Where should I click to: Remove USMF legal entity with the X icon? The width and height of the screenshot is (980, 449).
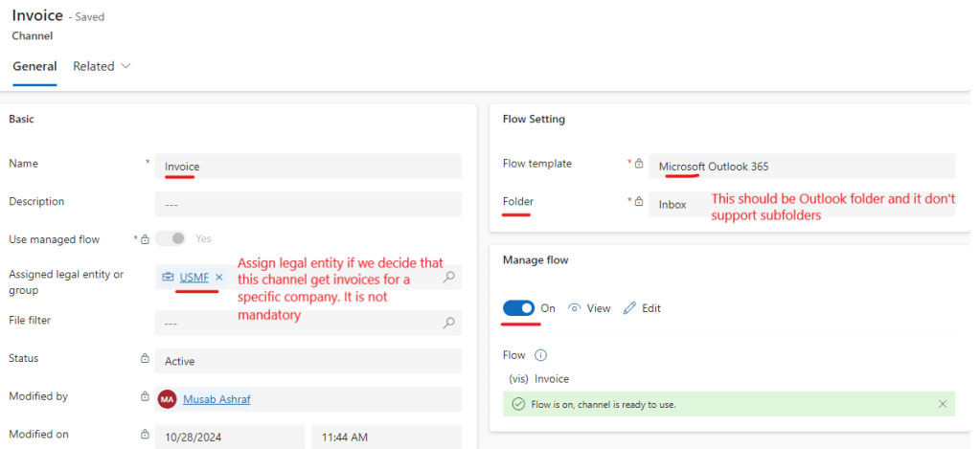(x=218, y=278)
